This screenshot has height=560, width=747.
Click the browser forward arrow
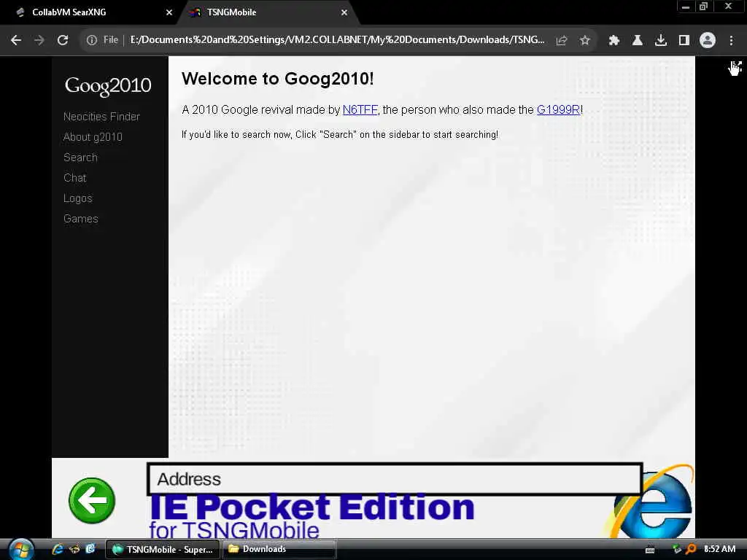(x=39, y=41)
